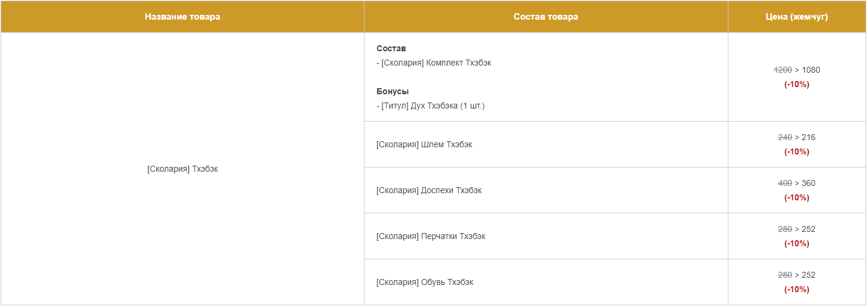Viewport: 868px width, 307px height.
Task: Click the set price "1200 > 1080"
Action: [x=796, y=70]
